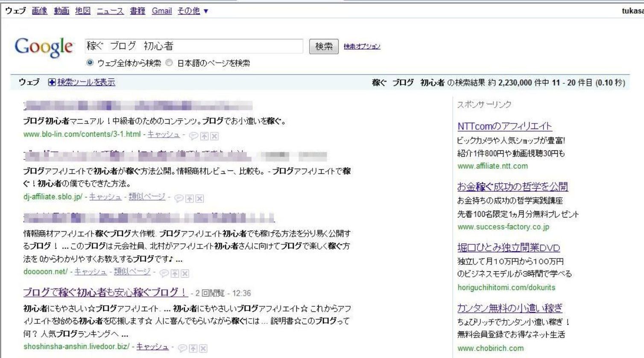Click blurred title above dj-affiliate.sblo.jp result
The image size is (644, 358).
coord(175,155)
